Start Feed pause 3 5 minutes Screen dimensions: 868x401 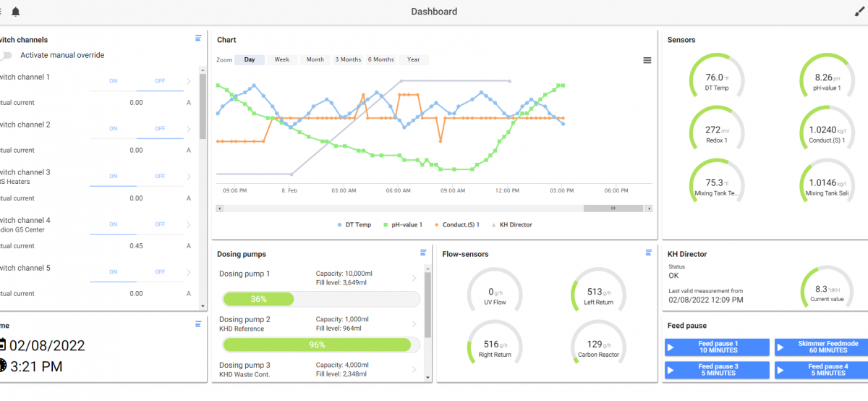point(717,370)
